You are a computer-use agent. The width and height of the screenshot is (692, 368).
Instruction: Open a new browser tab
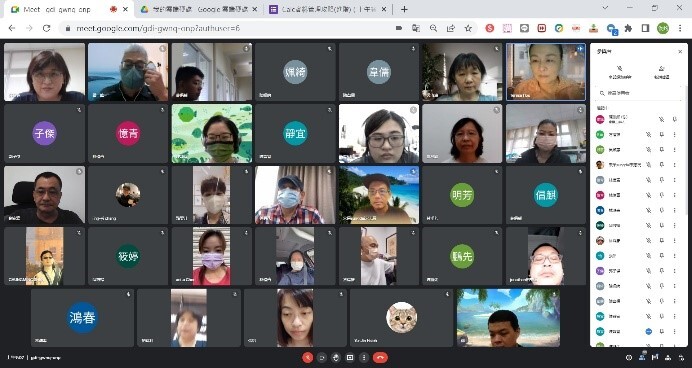[x=404, y=9]
